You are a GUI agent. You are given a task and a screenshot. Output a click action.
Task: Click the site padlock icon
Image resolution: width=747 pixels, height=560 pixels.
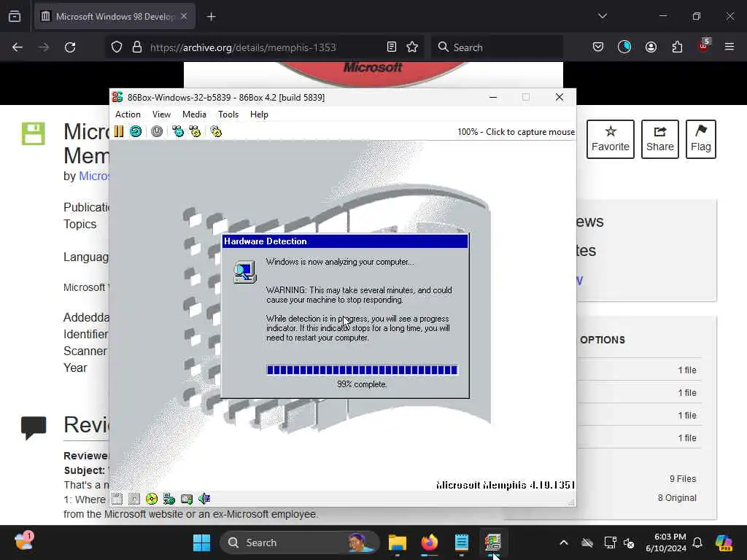pyautogui.click(x=137, y=47)
